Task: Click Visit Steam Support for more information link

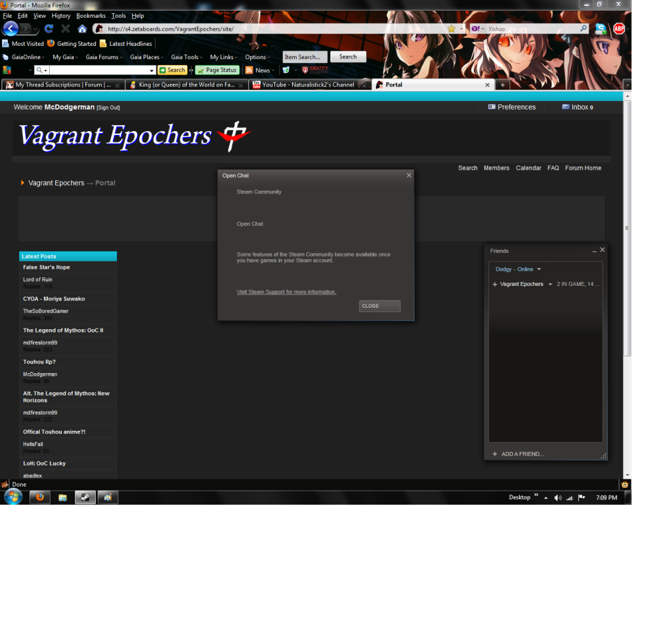Action: [286, 292]
